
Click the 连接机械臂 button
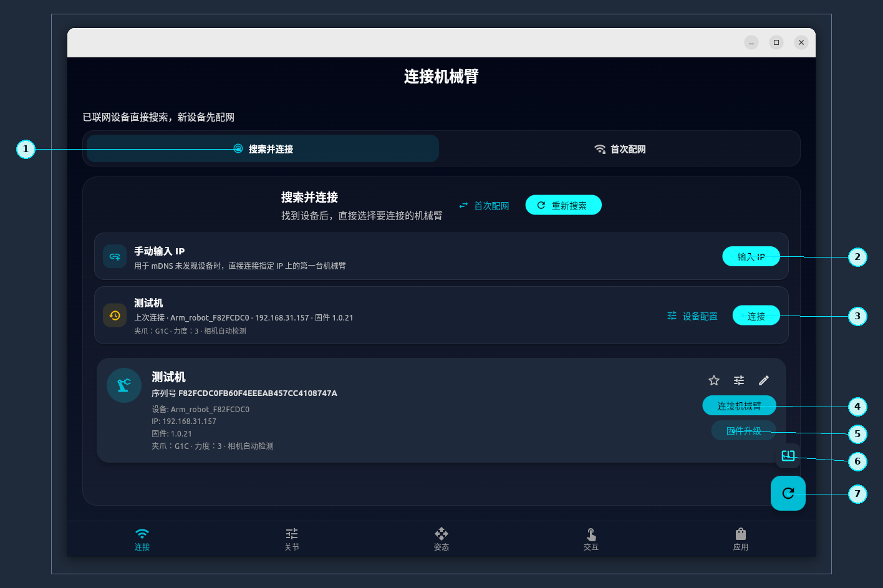click(x=739, y=405)
